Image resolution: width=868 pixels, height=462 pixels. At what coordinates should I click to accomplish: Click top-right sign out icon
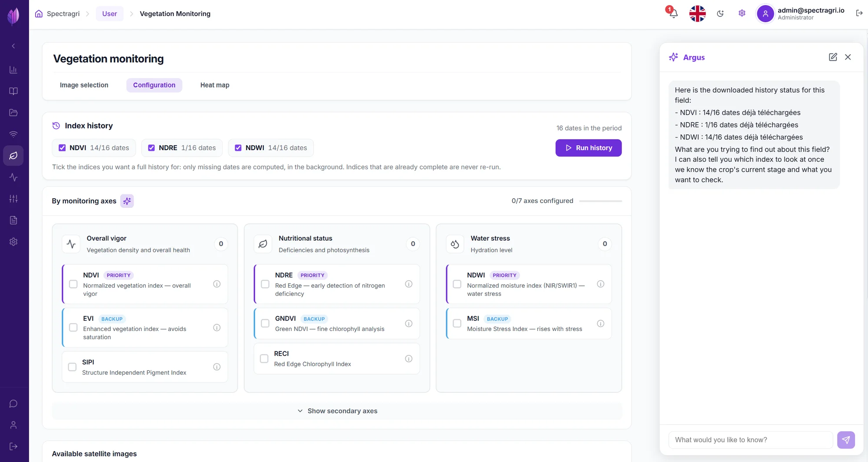tap(859, 13)
